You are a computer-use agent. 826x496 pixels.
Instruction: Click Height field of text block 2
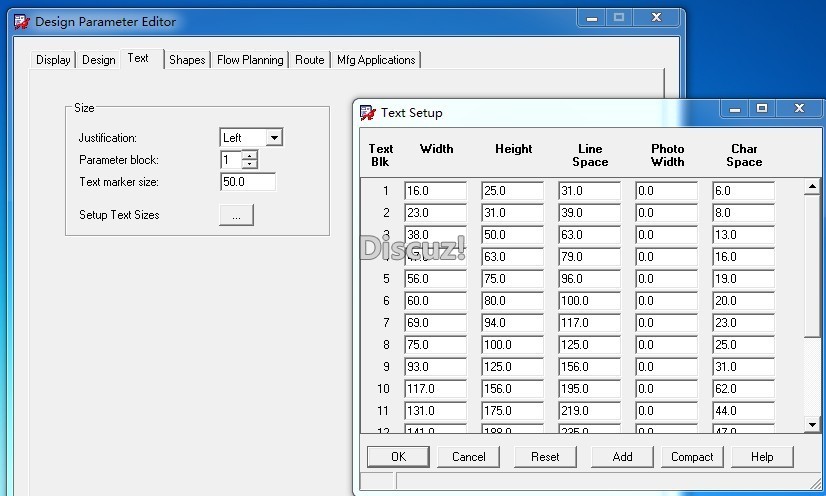(512, 213)
